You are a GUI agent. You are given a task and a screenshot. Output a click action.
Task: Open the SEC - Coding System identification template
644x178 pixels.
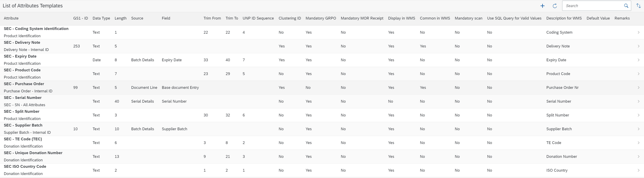pyautogui.click(x=639, y=32)
